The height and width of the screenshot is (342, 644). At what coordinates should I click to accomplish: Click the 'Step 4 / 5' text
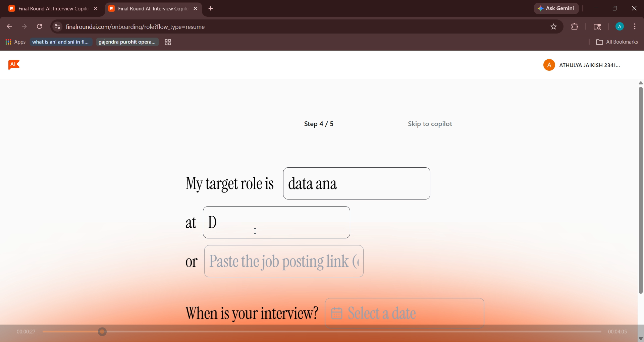click(319, 124)
